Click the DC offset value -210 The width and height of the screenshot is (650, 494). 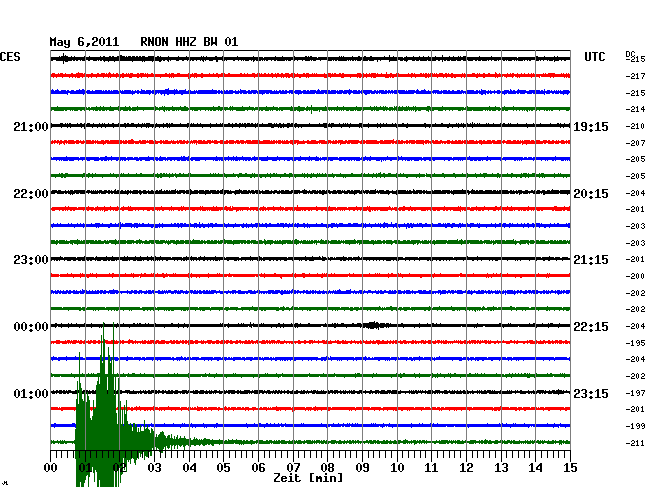pos(635,126)
